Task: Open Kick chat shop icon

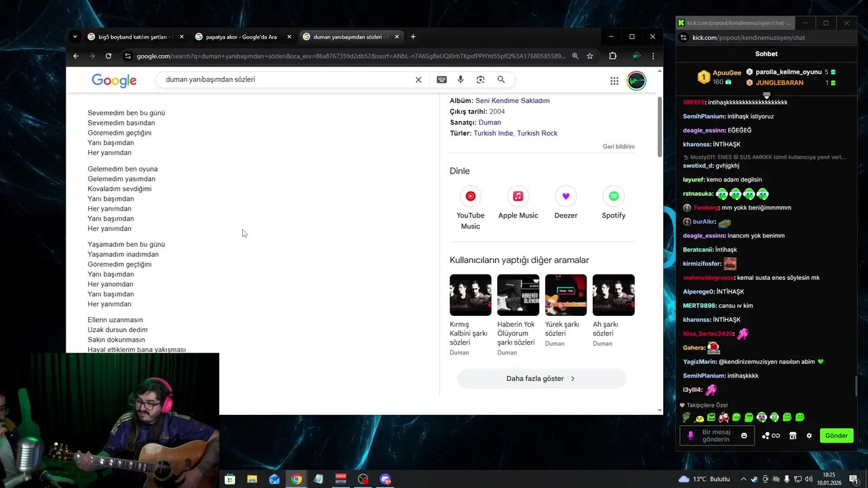Action: 793,436
